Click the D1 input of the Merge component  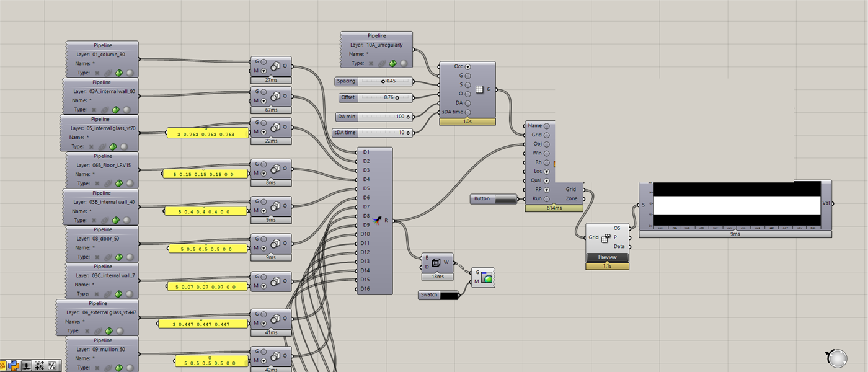click(x=366, y=152)
